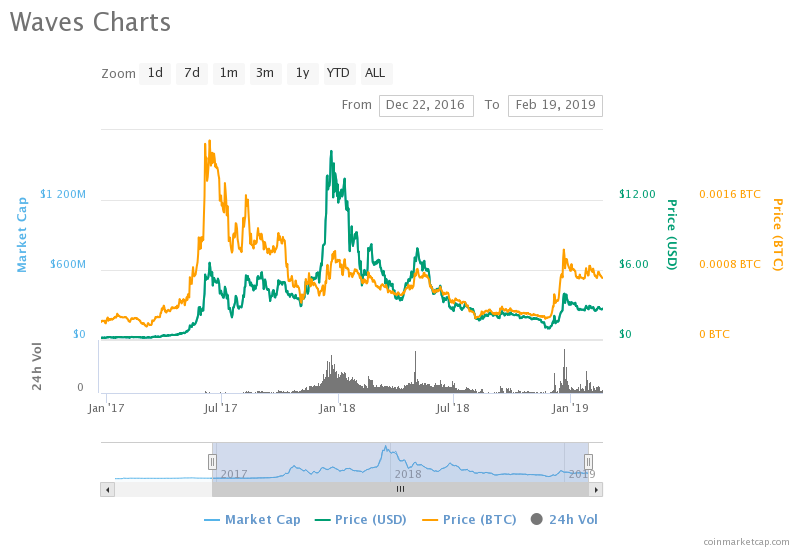Viewport: 800px width, 550px height.
Task: Click the Jan '17 axis label
Action: pyautogui.click(x=106, y=409)
